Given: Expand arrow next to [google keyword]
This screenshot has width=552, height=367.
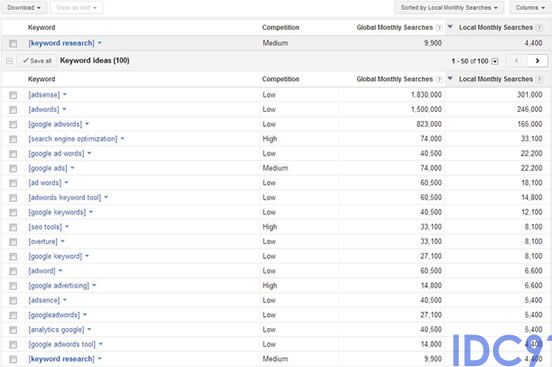Looking at the screenshot, I should coord(87,256).
